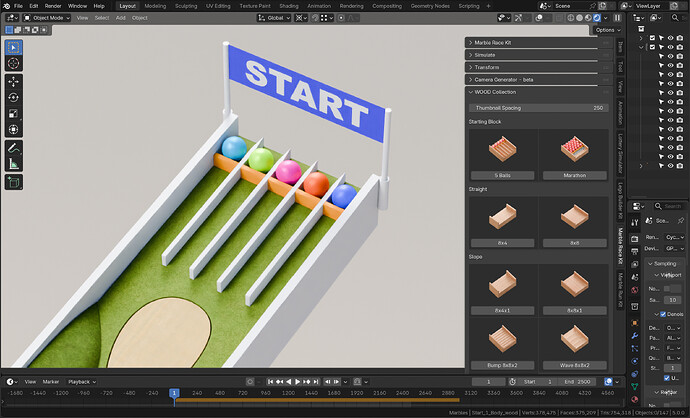Viewport: 690px width, 418px height.
Task: Uncheck the first outliner collection checkbox
Action: click(x=652, y=38)
